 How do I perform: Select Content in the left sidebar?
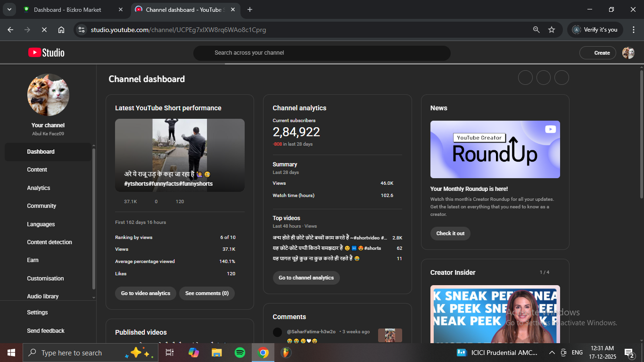pos(37,170)
